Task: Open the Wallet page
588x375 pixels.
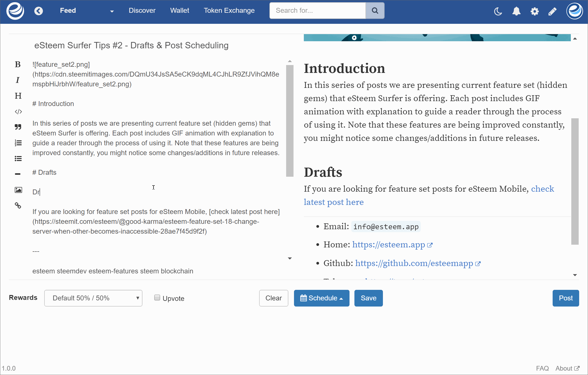Action: click(180, 11)
